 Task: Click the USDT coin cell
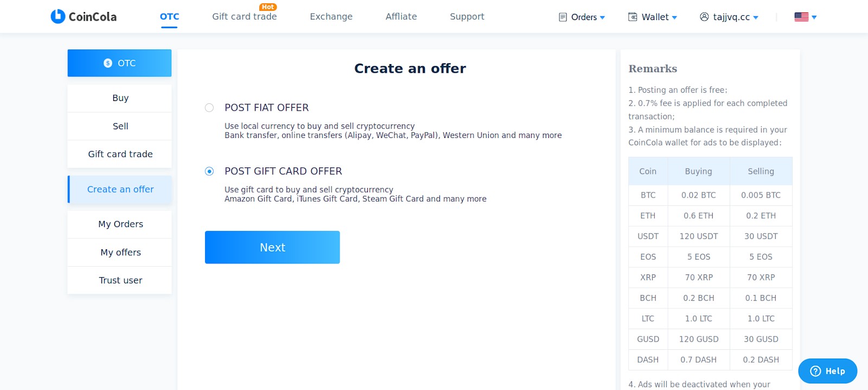[648, 236]
